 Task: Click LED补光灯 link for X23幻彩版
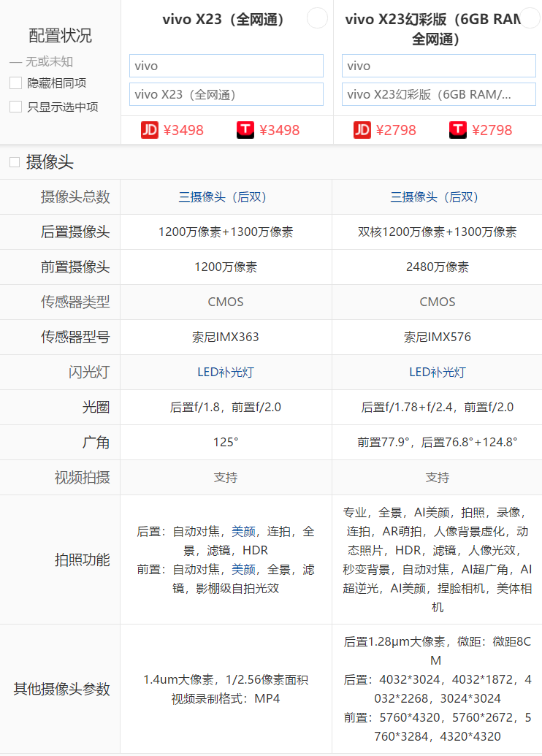click(x=438, y=373)
